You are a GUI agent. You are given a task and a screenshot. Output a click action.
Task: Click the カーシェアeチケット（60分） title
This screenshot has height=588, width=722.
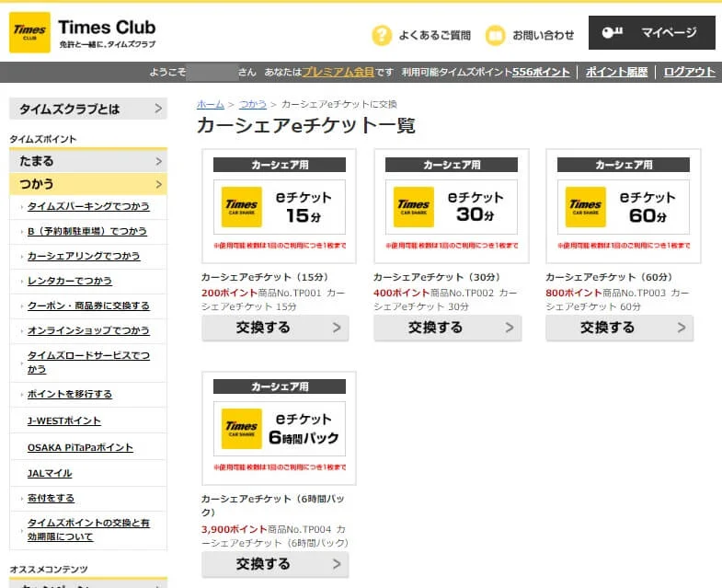(x=609, y=277)
